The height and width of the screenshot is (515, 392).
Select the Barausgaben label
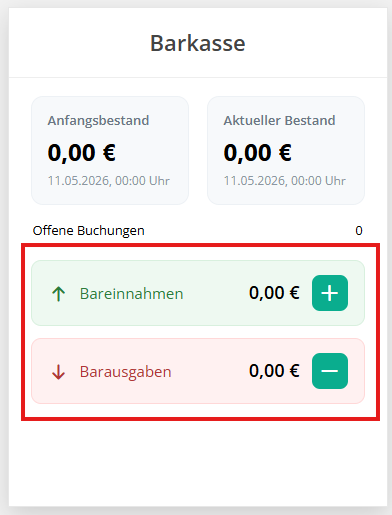pos(125,372)
